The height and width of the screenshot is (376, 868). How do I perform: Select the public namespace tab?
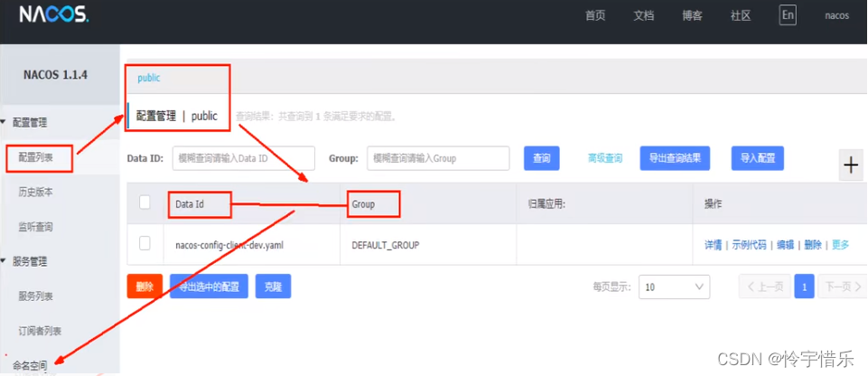[149, 78]
